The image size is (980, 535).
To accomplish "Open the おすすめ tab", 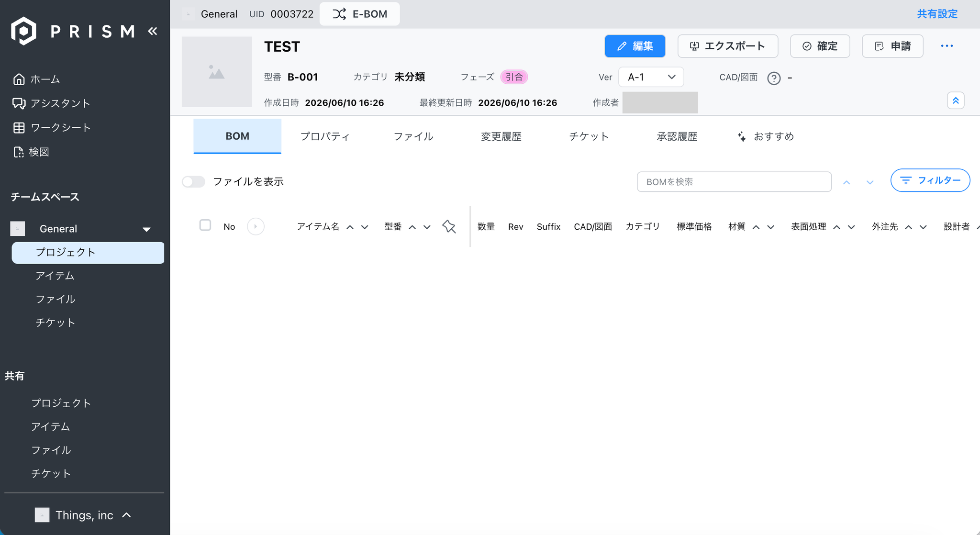I will pos(766,136).
